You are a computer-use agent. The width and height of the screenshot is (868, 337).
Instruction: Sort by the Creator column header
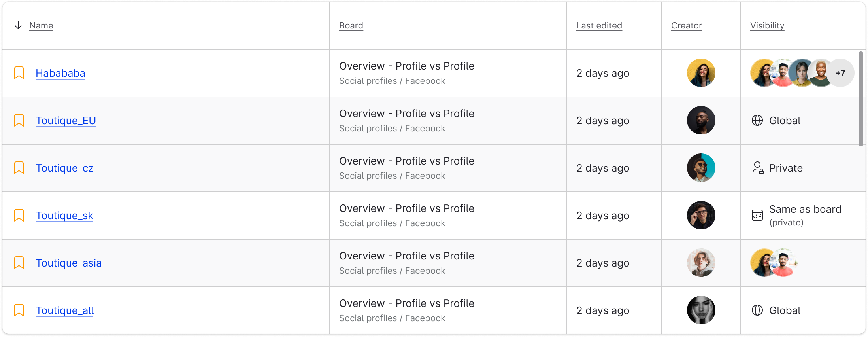point(686,26)
